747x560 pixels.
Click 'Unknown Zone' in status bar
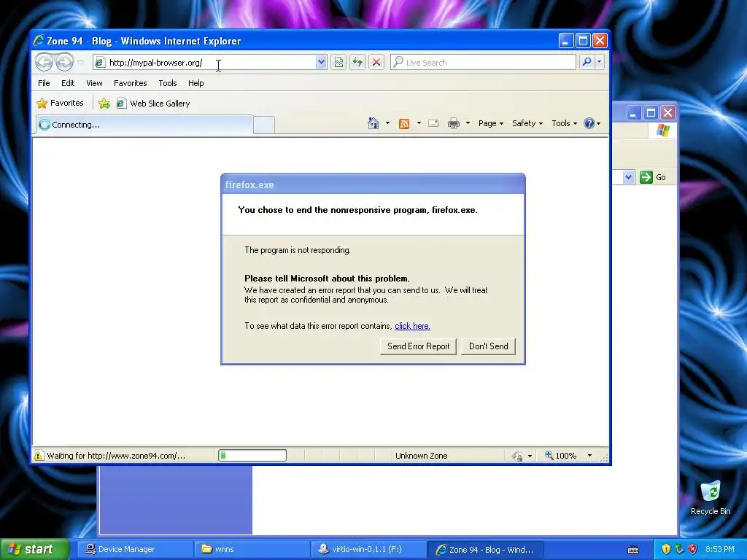421,456
